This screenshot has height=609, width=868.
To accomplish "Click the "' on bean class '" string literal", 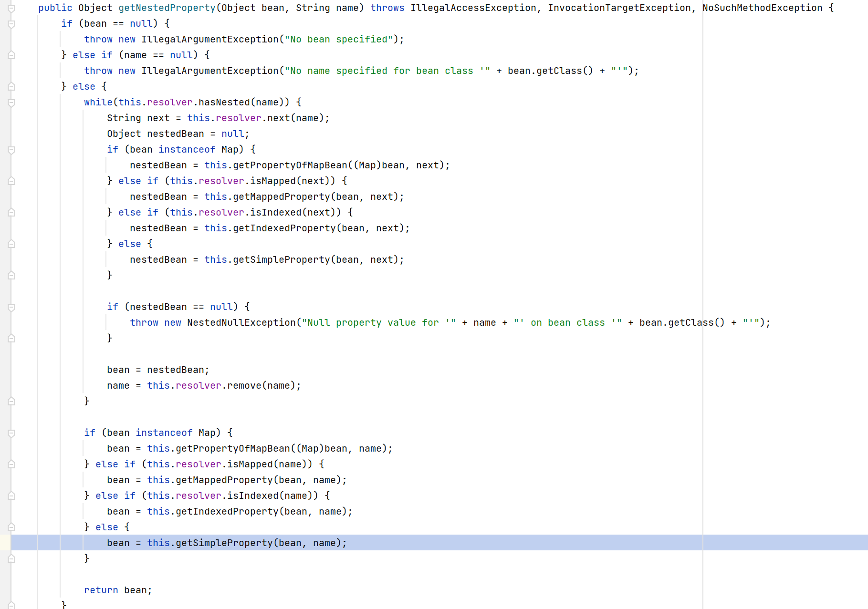I will click(568, 323).
